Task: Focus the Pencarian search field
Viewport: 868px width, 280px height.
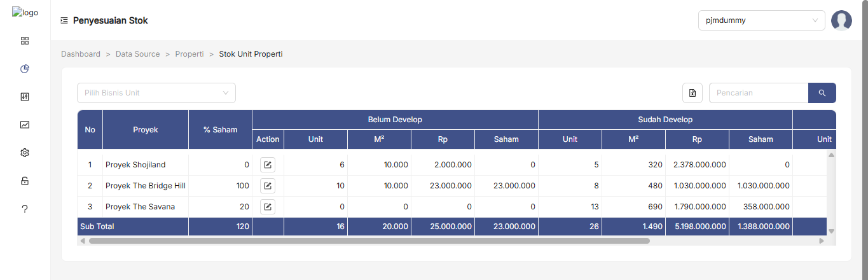Action: click(x=759, y=93)
